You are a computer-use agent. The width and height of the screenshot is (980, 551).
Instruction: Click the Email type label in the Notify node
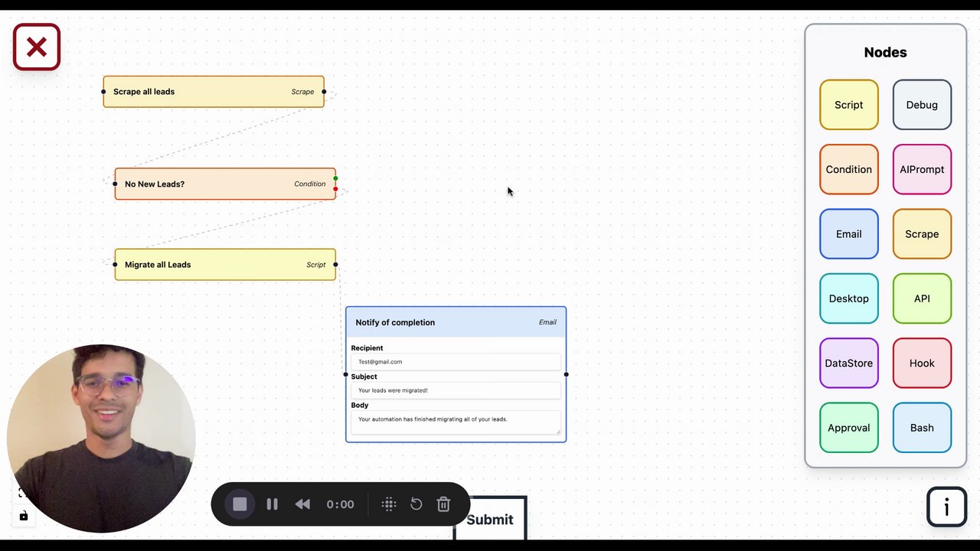(x=547, y=322)
